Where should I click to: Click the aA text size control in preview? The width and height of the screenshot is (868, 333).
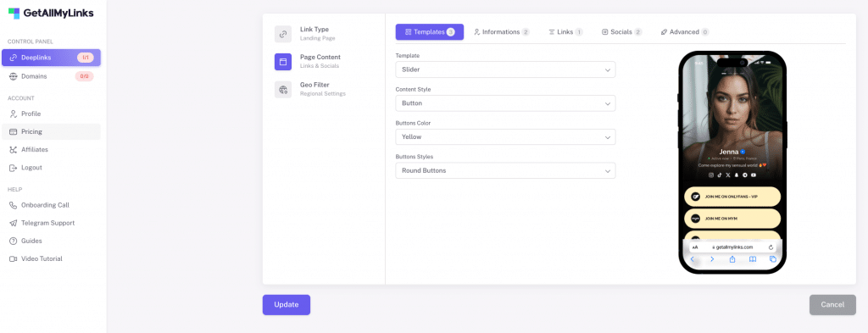click(695, 247)
